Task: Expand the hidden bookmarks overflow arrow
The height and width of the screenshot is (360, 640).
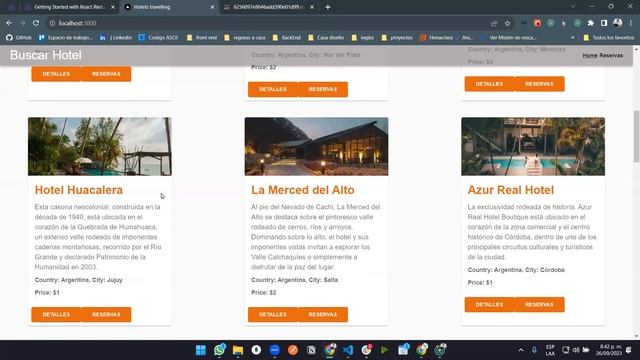Action: point(573,38)
